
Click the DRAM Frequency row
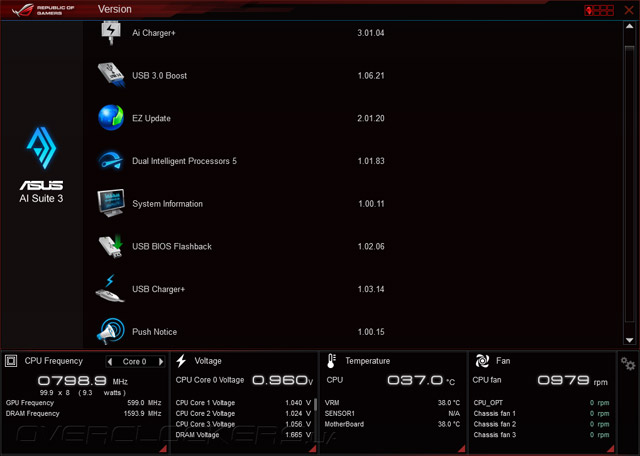pyautogui.click(x=84, y=414)
